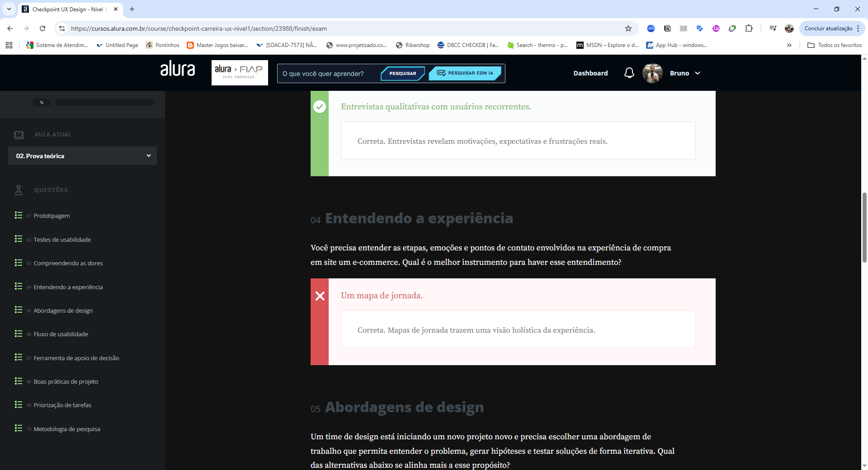The width and height of the screenshot is (868, 470).
Task: Focus the 'O que você quer aprender?' search field
Action: [329, 74]
